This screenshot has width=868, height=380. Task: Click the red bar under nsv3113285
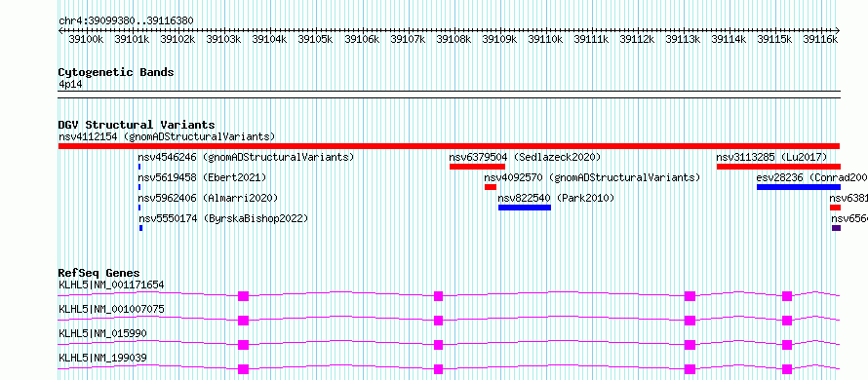[778, 167]
